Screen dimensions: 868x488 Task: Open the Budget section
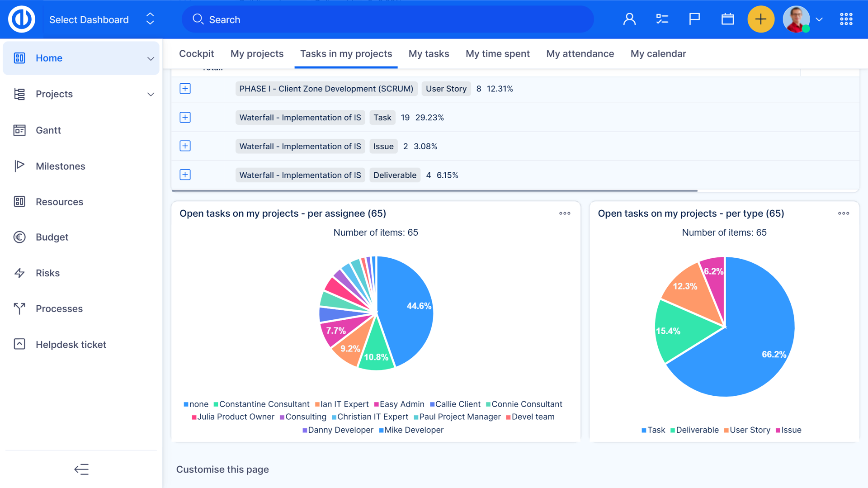(x=52, y=237)
